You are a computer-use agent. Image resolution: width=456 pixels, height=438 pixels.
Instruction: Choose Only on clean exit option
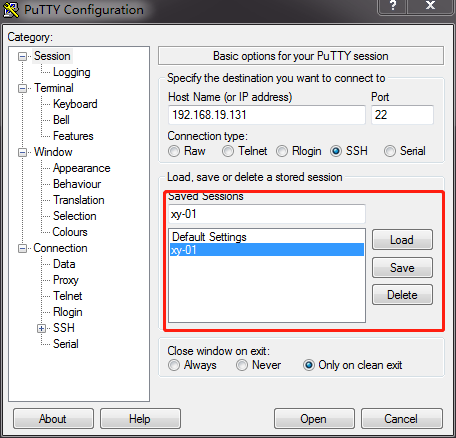point(309,365)
